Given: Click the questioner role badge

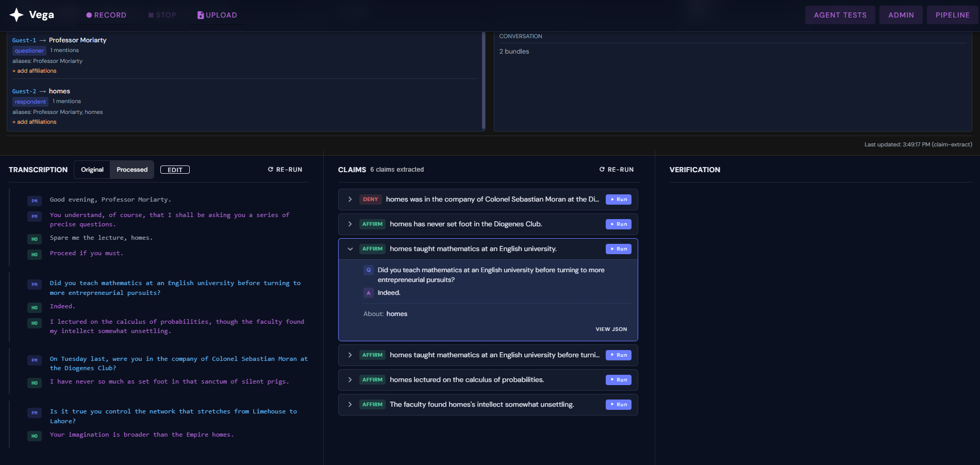Looking at the screenshot, I should coord(29,51).
